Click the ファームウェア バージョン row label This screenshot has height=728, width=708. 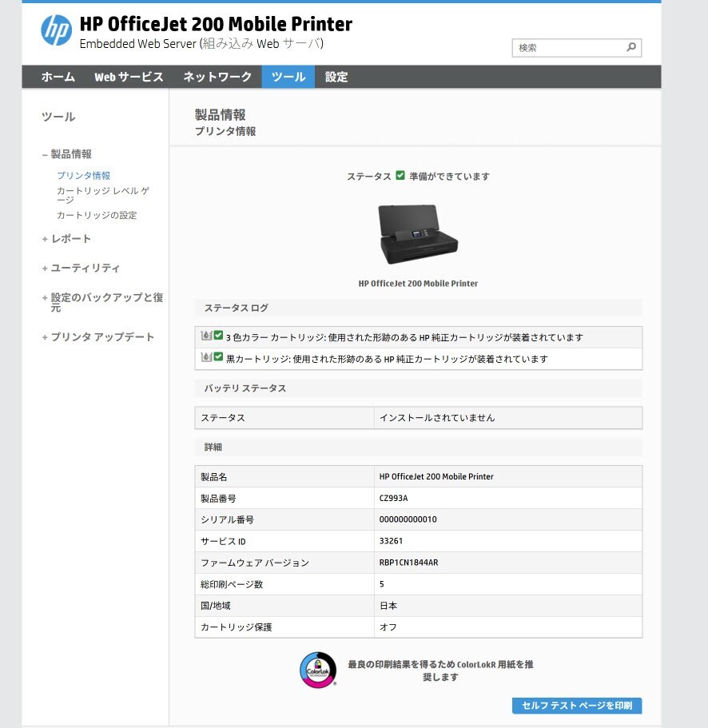coord(254,563)
